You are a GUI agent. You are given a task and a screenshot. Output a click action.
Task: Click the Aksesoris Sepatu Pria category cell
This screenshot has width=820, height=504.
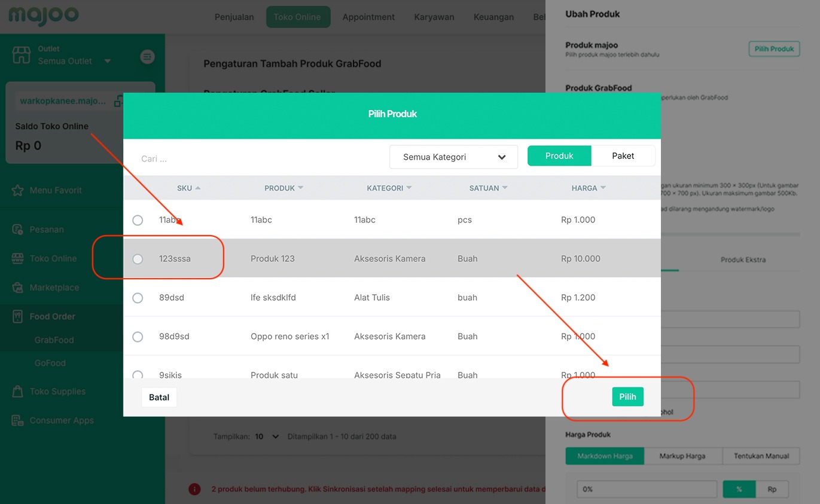coord(397,375)
